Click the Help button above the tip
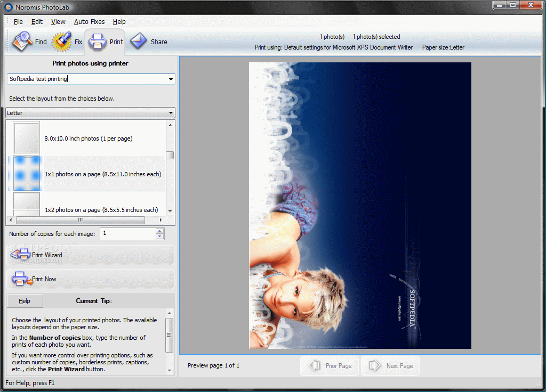Viewport: 546px width, 392px height. tap(25, 301)
